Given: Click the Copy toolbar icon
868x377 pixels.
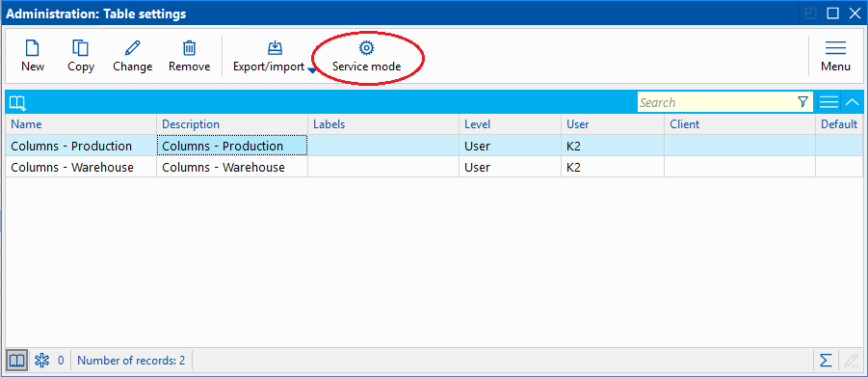Looking at the screenshot, I should (81, 56).
